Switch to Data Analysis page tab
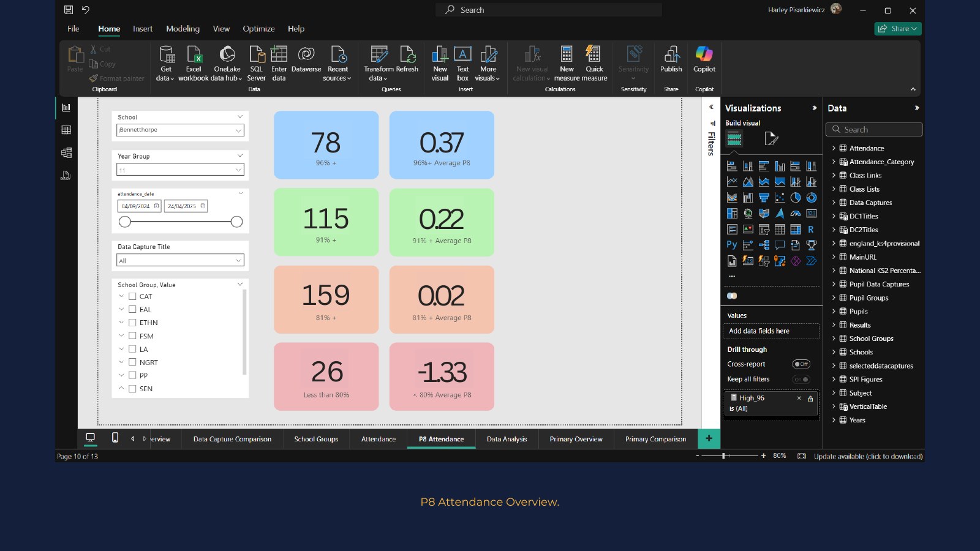980x551 pixels. (507, 439)
